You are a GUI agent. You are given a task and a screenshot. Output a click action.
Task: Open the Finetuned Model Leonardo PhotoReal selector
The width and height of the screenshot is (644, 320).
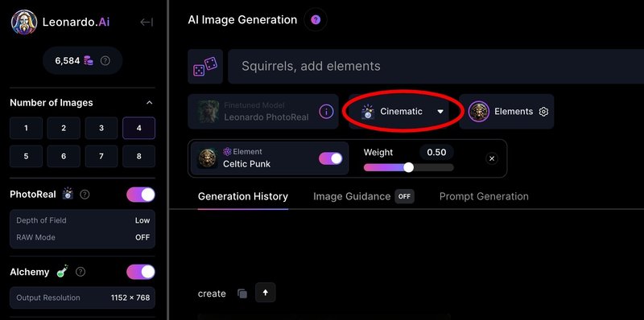(263, 112)
